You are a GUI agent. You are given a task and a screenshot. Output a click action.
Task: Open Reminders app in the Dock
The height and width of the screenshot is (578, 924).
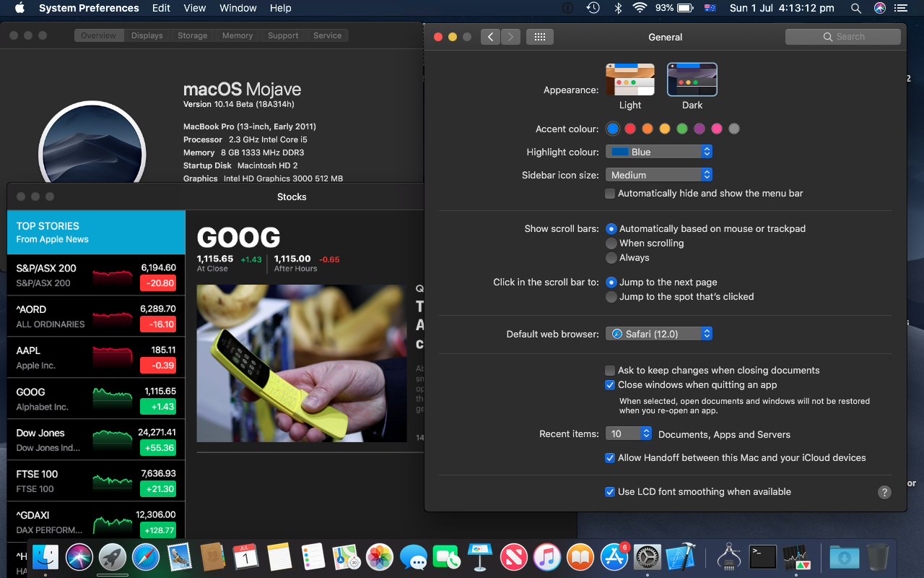tap(313, 557)
